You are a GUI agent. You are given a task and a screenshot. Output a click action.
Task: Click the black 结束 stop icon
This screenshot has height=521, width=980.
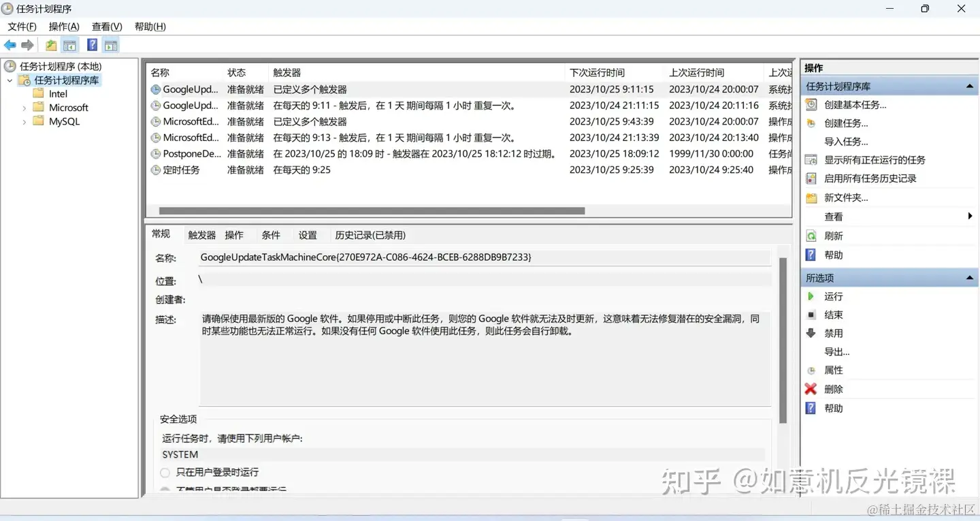pyautogui.click(x=811, y=315)
